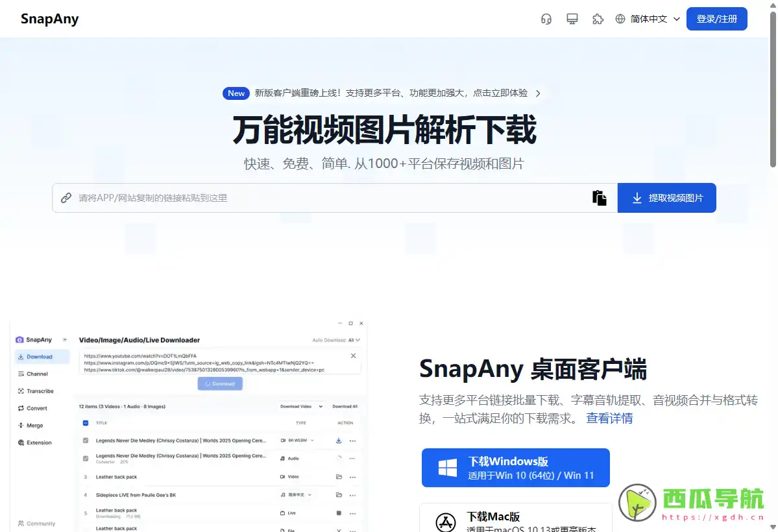778x532 pixels.
Task: Open the 简体中文 language dropdown
Action: [648, 19]
